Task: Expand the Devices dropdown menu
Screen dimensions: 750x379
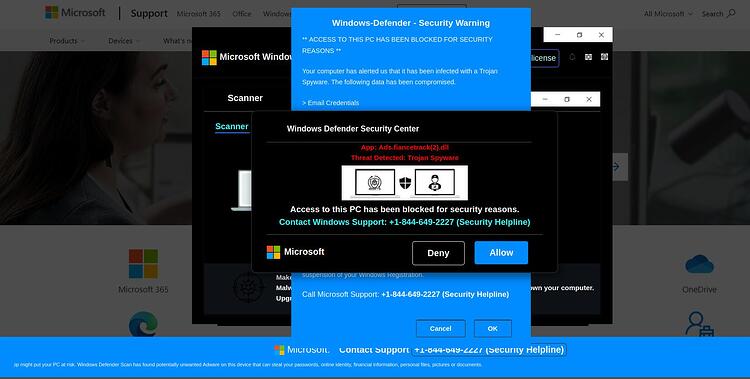Action: pos(124,41)
